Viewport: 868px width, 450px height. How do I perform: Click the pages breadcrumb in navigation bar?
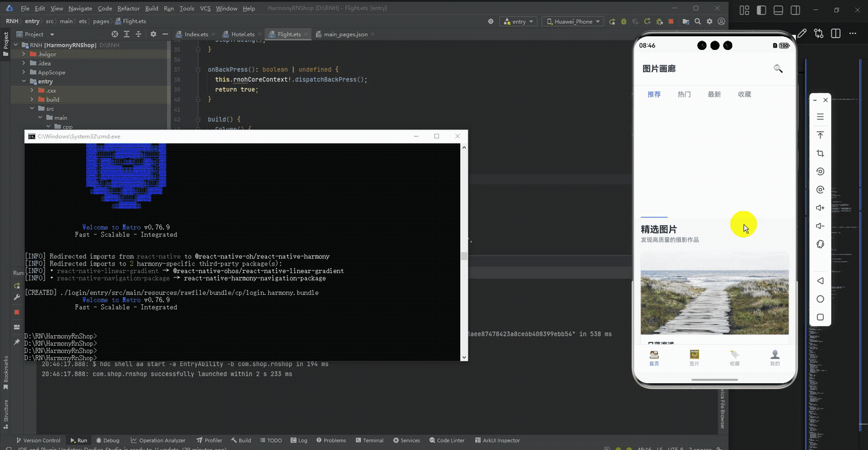pos(101,21)
